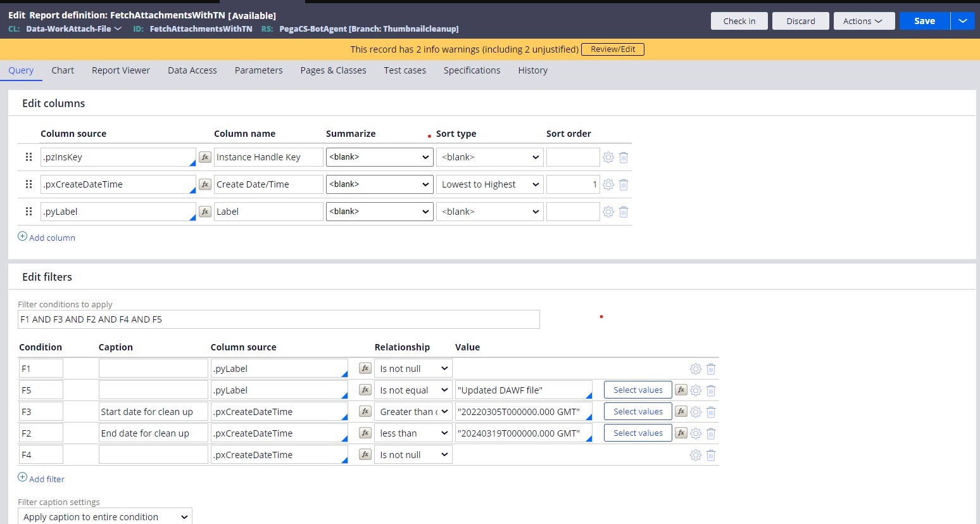
Task: Switch to the Chart tab
Action: 63,70
